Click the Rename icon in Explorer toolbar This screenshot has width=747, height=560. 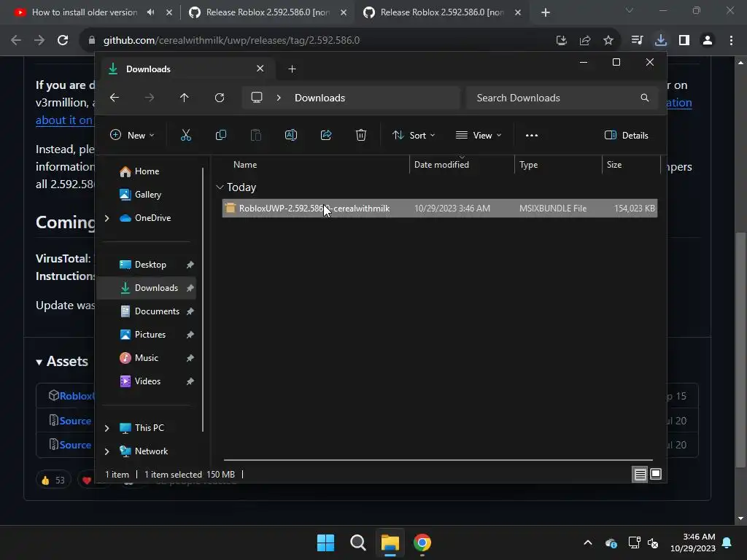point(290,135)
